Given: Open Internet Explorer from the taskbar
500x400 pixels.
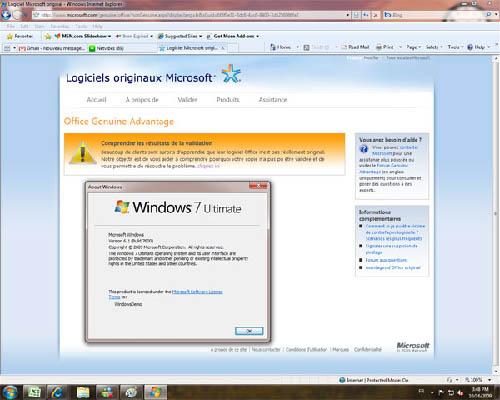Looking at the screenshot, I should (57, 392).
